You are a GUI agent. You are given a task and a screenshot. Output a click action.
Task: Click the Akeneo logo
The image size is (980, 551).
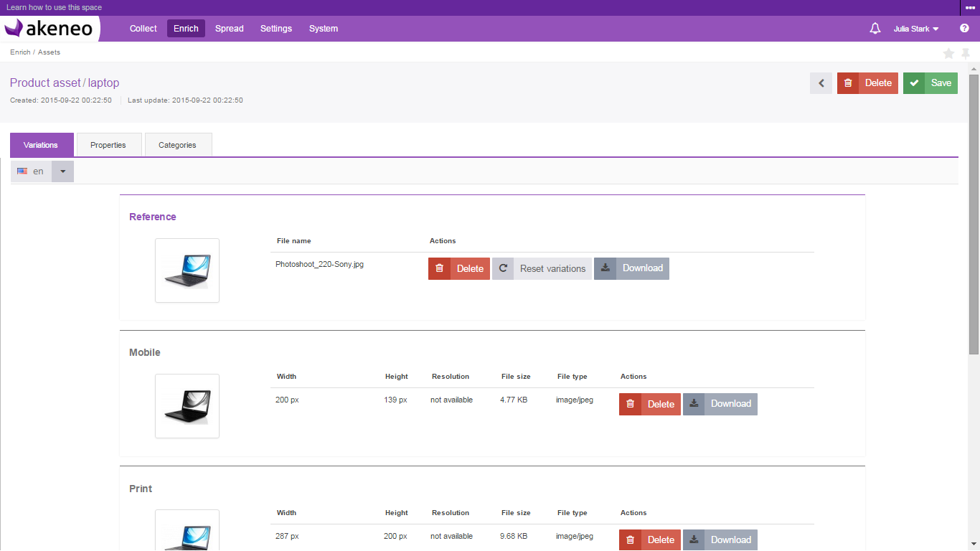pyautogui.click(x=50, y=29)
